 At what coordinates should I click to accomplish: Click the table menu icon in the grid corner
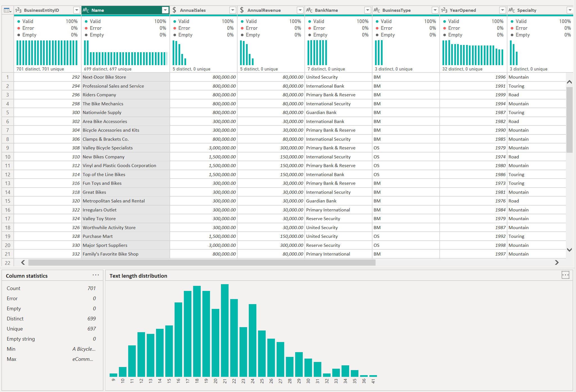pos(7,10)
